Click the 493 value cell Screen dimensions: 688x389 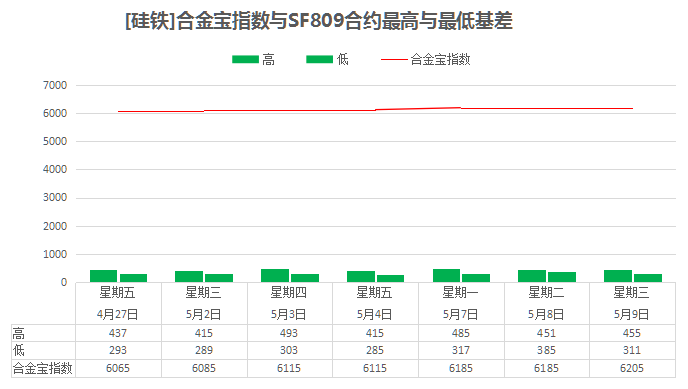[x=289, y=333]
